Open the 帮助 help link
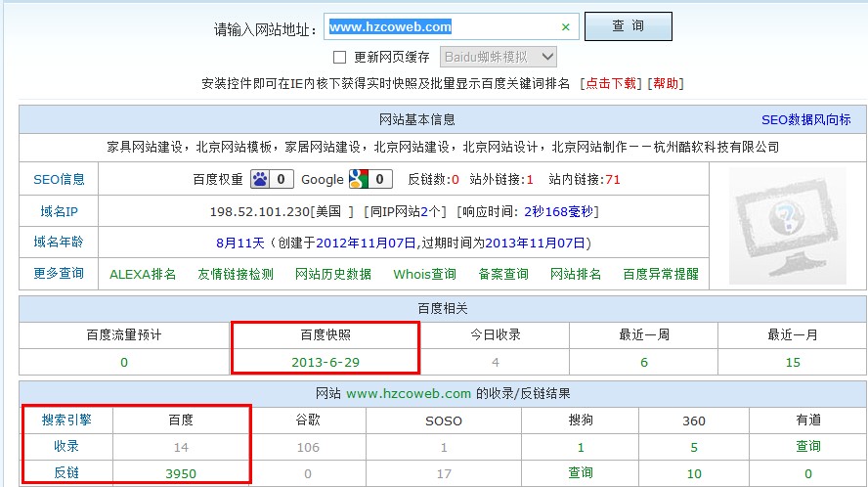This screenshot has width=868, height=487. coord(666,84)
